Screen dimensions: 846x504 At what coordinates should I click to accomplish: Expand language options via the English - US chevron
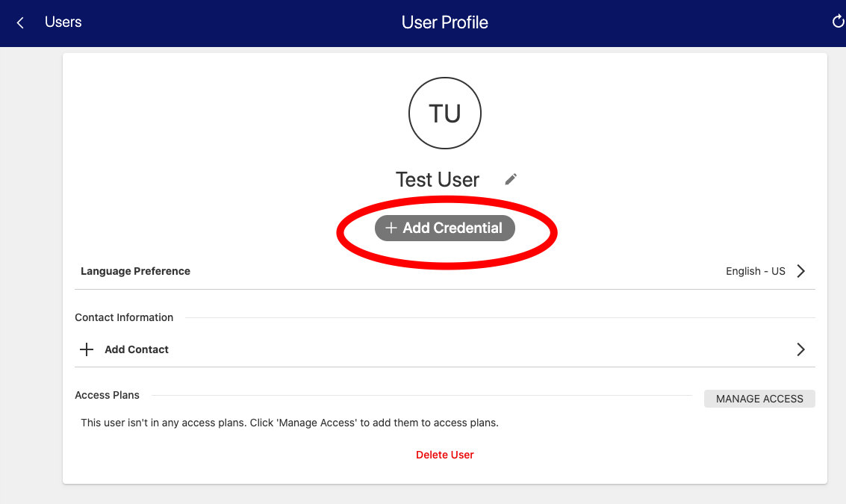point(801,271)
